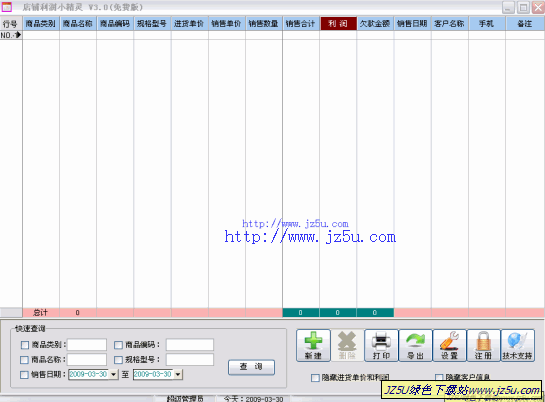Viewport: 545px width, 402px height.
Task: Click the 客户名称 column header
Action: [x=450, y=24]
